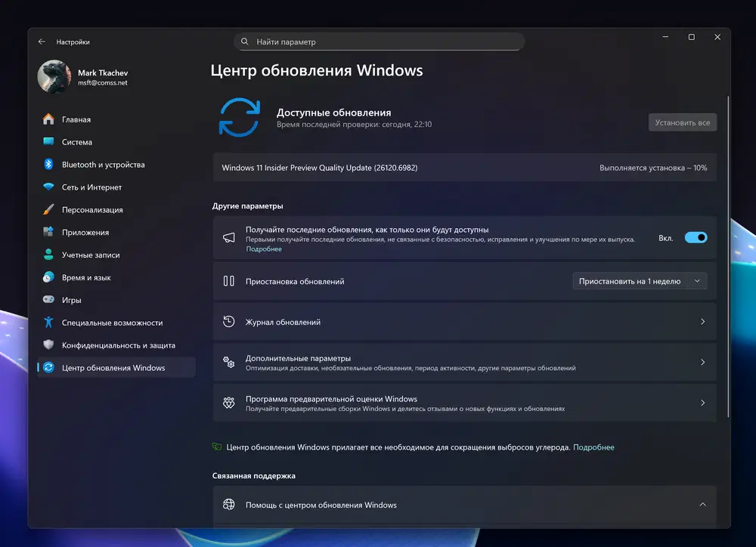The image size is (756, 547).
Task: Click the Установить все button
Action: pyautogui.click(x=682, y=122)
